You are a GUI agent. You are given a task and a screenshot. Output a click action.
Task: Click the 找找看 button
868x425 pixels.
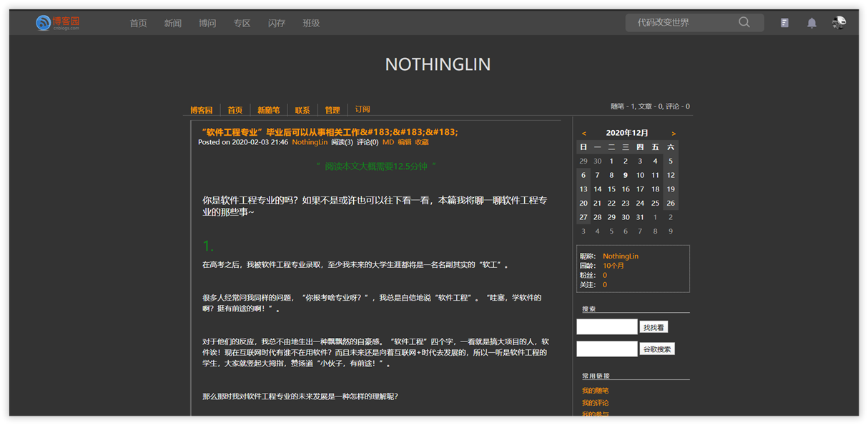pyautogui.click(x=654, y=327)
